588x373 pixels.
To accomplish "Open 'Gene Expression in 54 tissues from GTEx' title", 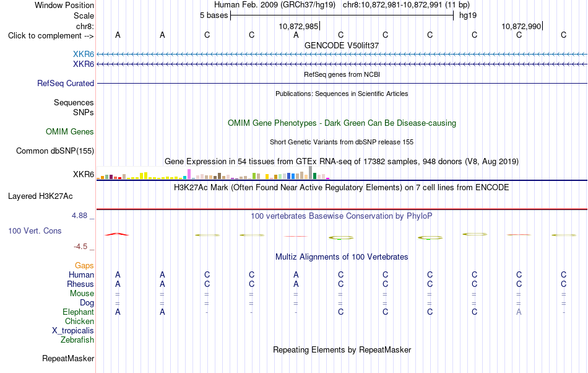I will coord(342,161).
